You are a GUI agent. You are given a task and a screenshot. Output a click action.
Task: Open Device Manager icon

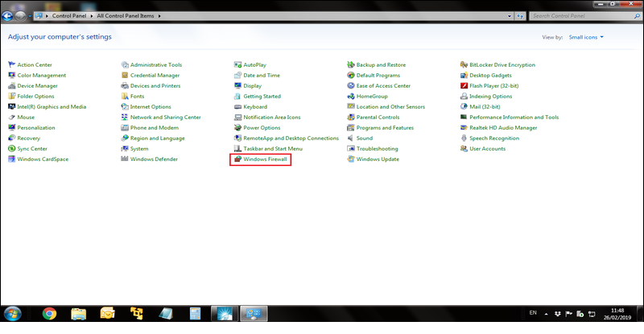11,85
